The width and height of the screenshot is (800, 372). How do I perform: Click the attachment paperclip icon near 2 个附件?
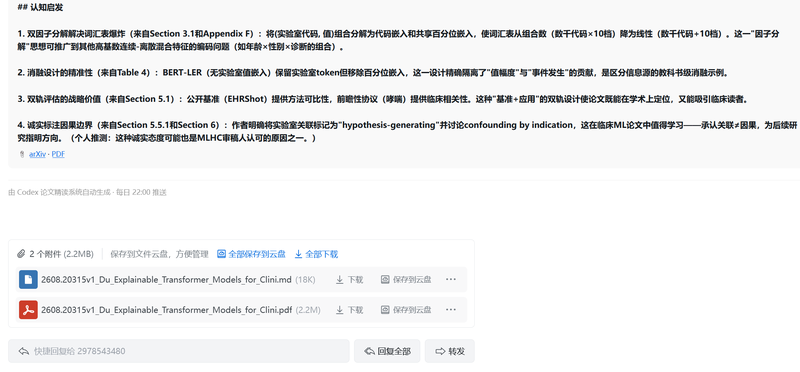pos(21,254)
